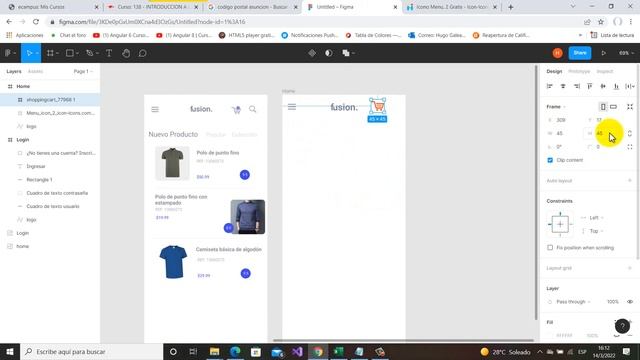Add Auto layout with plus
Viewport: 640px width, 360px height.
point(630,180)
